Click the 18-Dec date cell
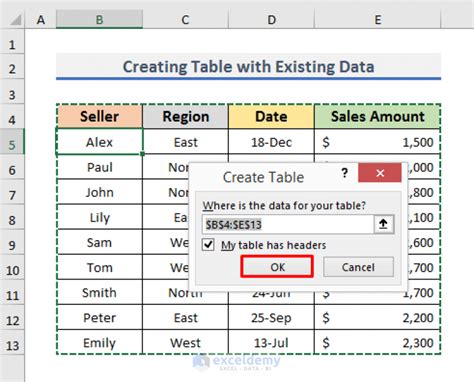This screenshot has width=474, height=382. pyautogui.click(x=271, y=142)
